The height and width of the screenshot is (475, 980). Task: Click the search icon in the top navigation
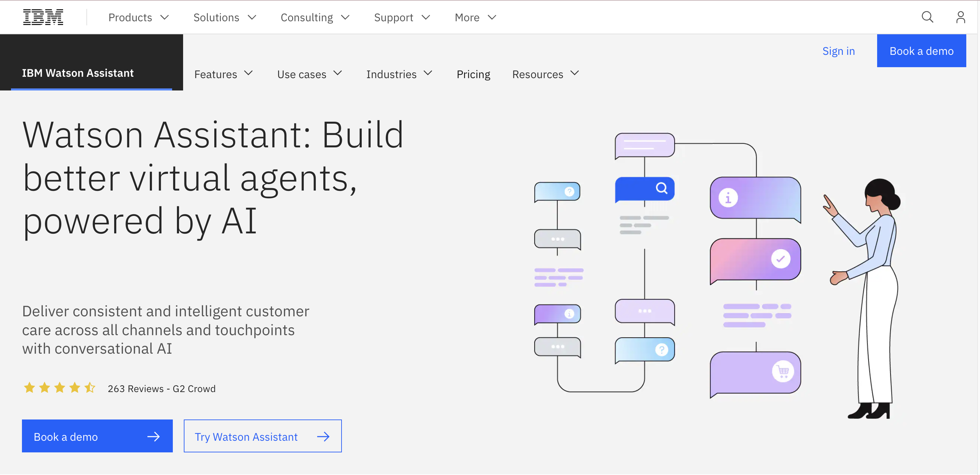[928, 17]
